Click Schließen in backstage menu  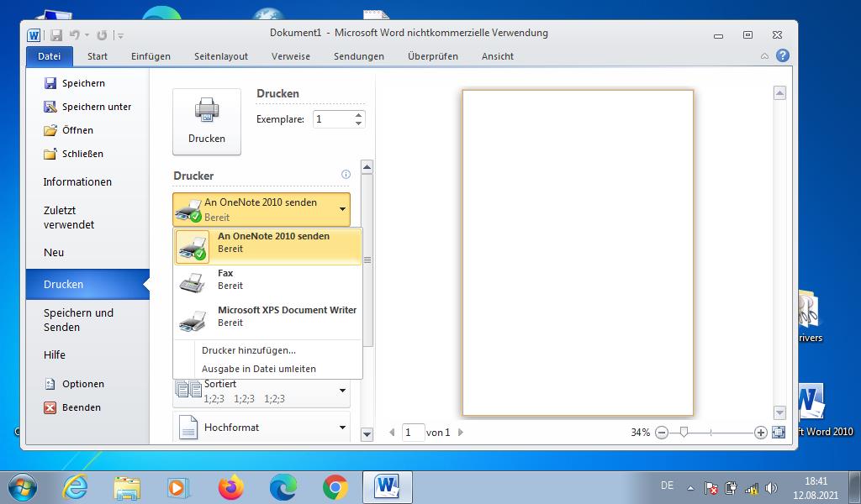click(x=74, y=154)
